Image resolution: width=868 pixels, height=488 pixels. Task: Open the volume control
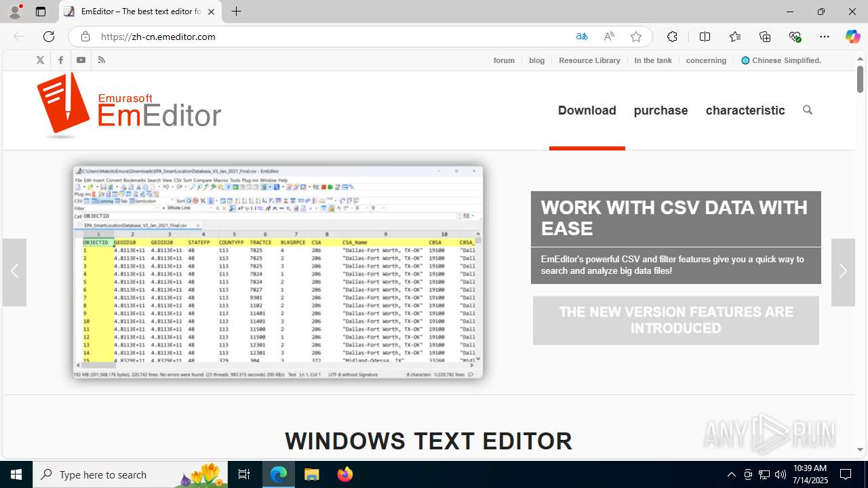(781, 474)
